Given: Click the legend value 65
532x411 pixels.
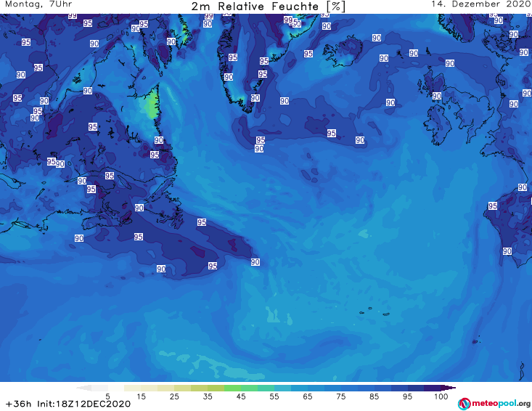Looking at the screenshot, I should click(x=308, y=396).
